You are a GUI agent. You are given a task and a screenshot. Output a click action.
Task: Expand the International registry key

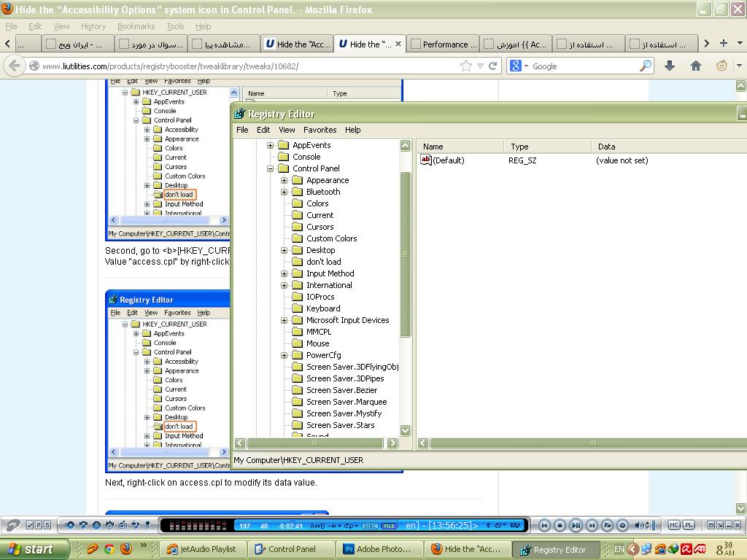(x=284, y=285)
